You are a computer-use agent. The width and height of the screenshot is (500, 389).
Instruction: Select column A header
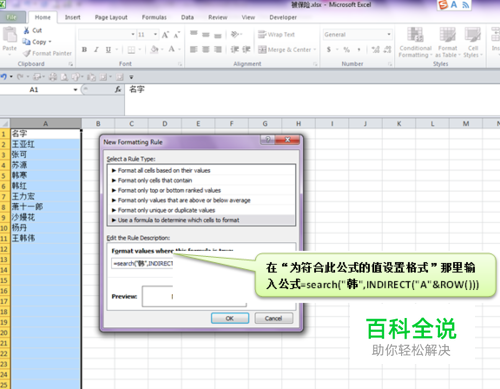(x=46, y=124)
